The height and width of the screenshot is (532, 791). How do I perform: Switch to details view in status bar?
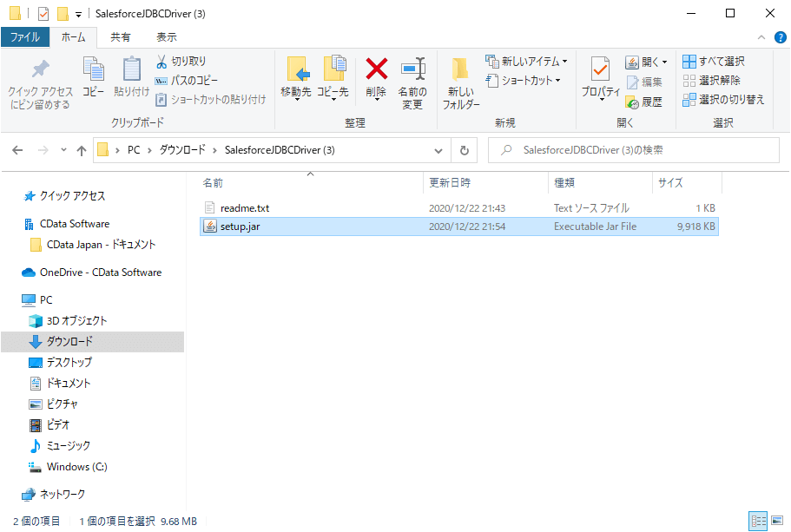(758, 521)
